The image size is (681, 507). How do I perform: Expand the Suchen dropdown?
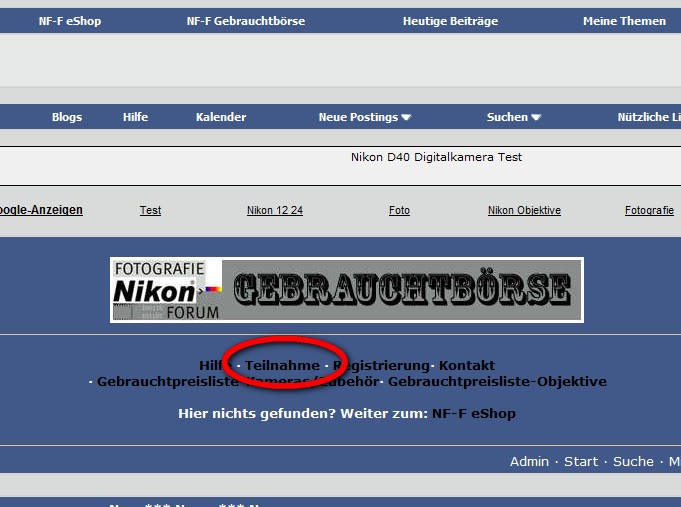pos(514,117)
